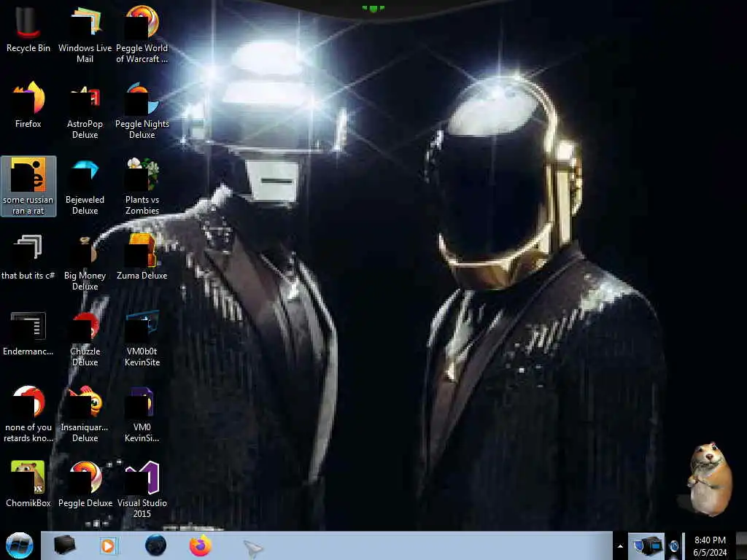Click the green-dotted tab at top of screen

point(373,7)
